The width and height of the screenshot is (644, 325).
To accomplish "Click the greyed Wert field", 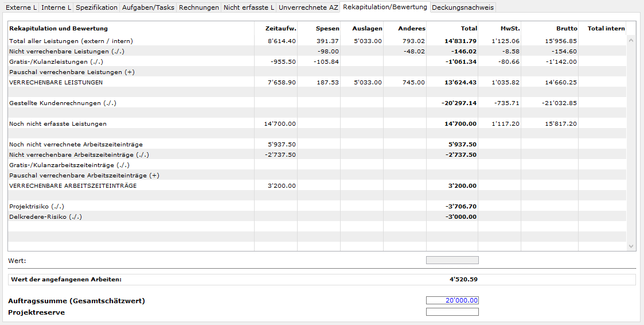I will [452, 260].
